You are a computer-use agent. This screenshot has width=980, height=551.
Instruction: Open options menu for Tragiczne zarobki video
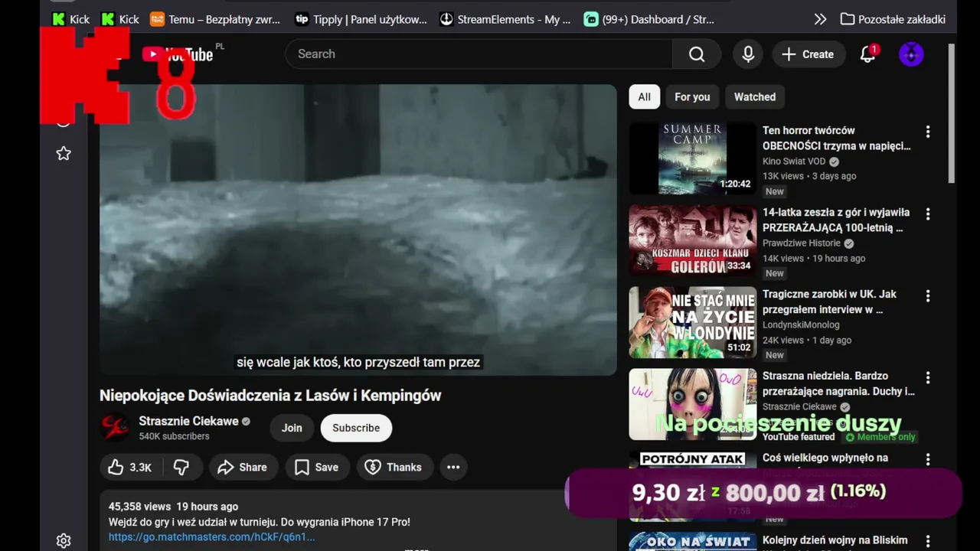click(x=928, y=295)
